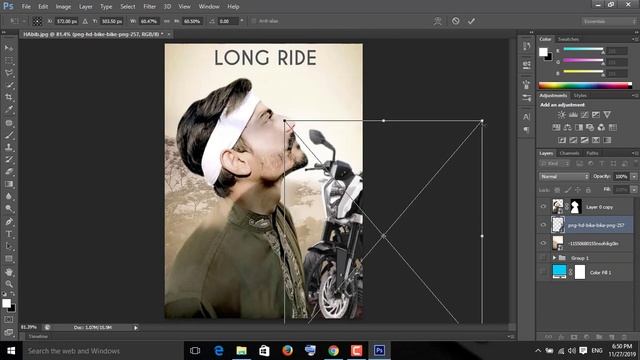Cancel the transform in options bar

click(x=456, y=21)
